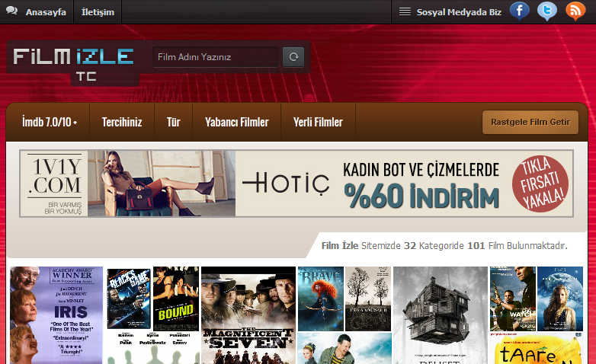Screen dimensions: 596x364
Task: Open the Iris movie poster
Action: (56, 315)
